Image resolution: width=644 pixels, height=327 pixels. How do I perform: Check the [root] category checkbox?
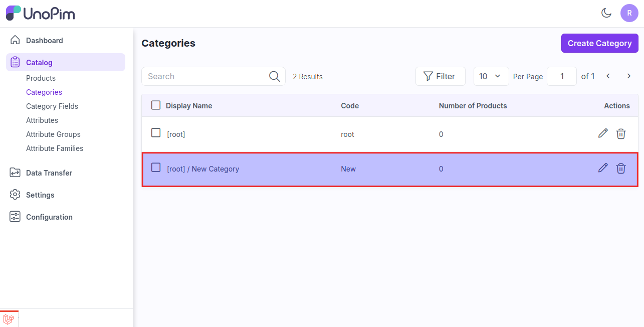point(156,133)
